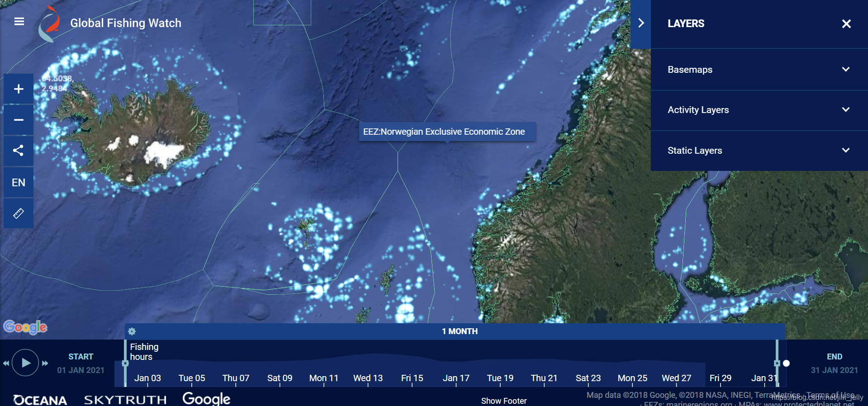
Task: Click Thu 07 on the timeline
Action: coord(236,378)
